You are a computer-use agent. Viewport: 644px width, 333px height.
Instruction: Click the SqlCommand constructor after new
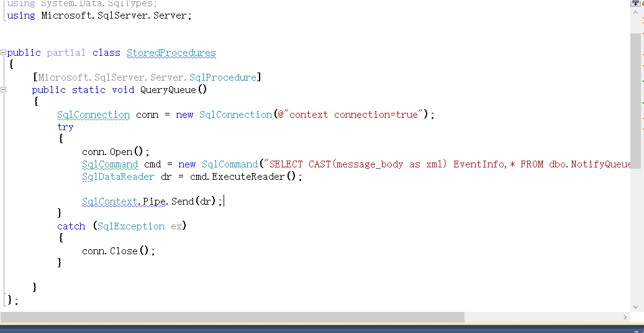[x=230, y=164]
